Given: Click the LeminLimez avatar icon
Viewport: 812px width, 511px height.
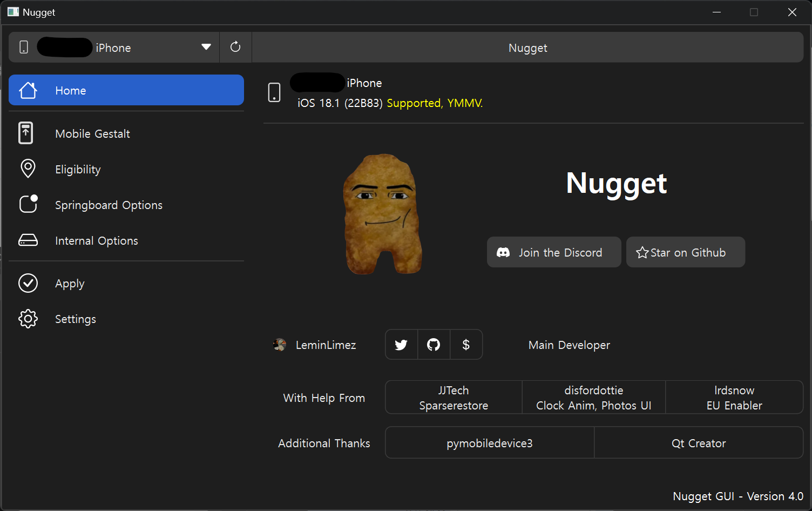Looking at the screenshot, I should (x=280, y=345).
